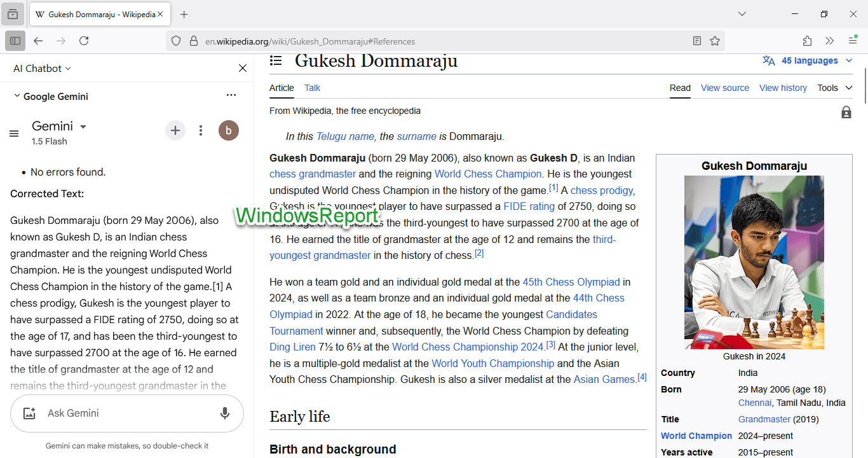Click the 'Corrected Text:' heading
This screenshot has width=868, height=458.
[47, 193]
